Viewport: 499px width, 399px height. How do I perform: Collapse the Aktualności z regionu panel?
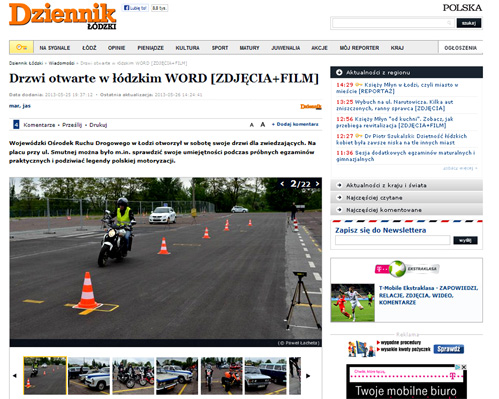406,72
